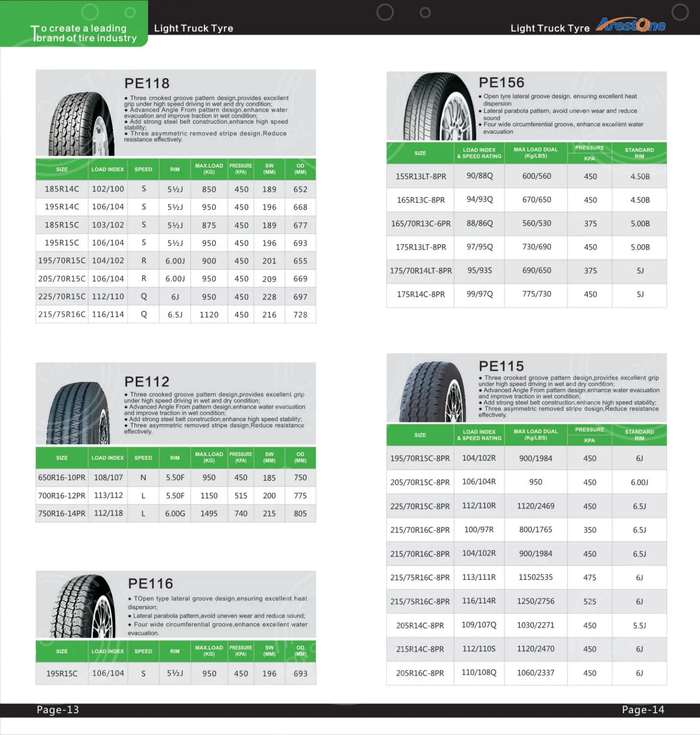Click max load value 1495

pos(209,513)
